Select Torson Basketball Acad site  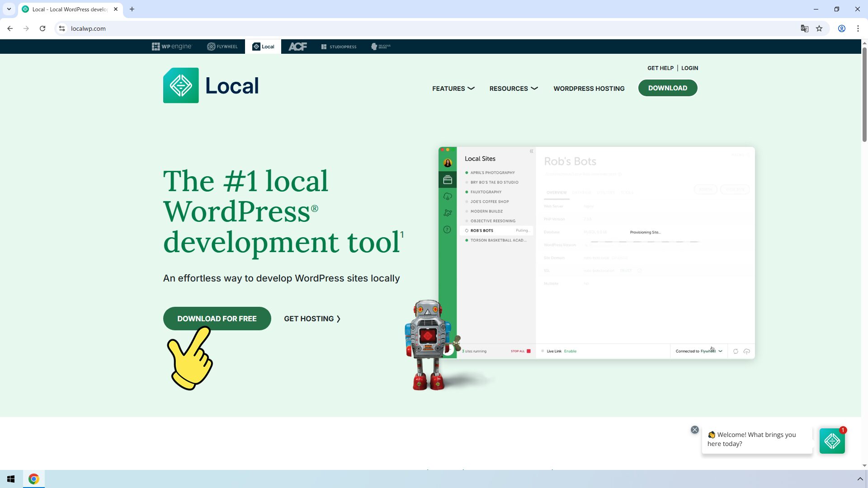click(x=498, y=240)
